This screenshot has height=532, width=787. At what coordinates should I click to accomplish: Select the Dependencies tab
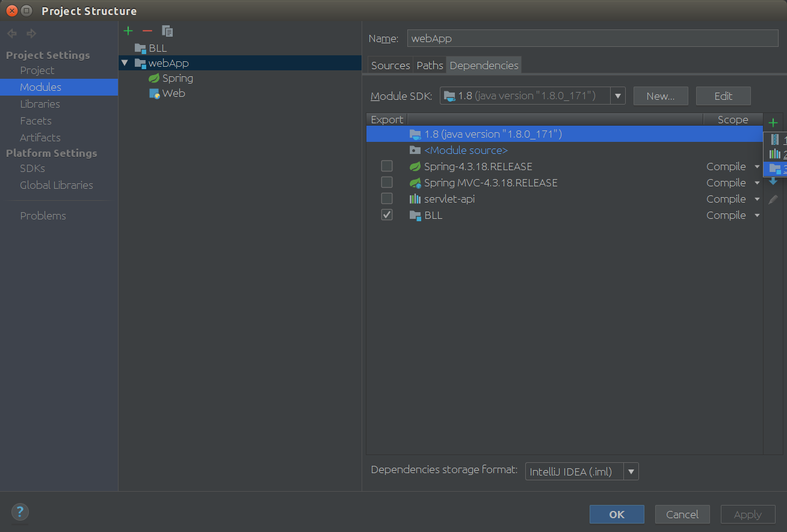[484, 66]
